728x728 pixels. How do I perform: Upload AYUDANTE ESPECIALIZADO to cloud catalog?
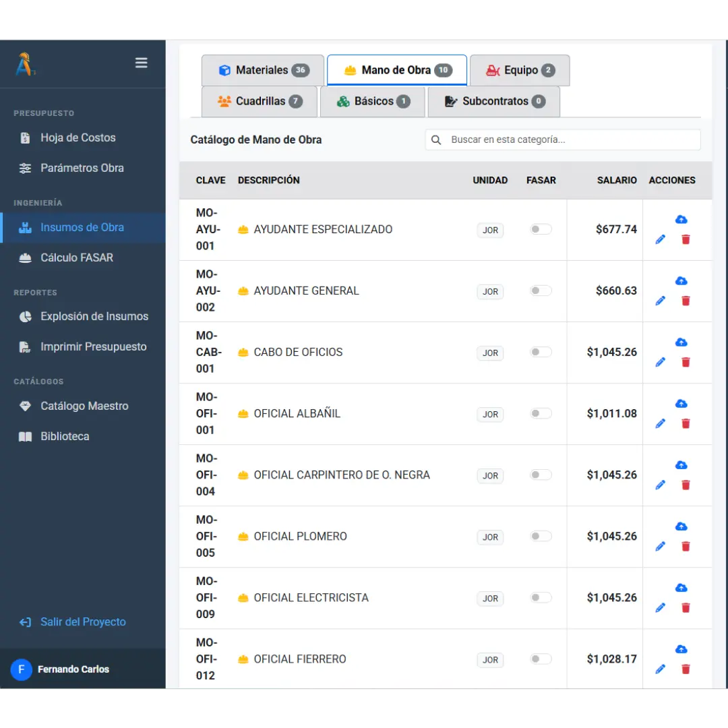(x=681, y=220)
